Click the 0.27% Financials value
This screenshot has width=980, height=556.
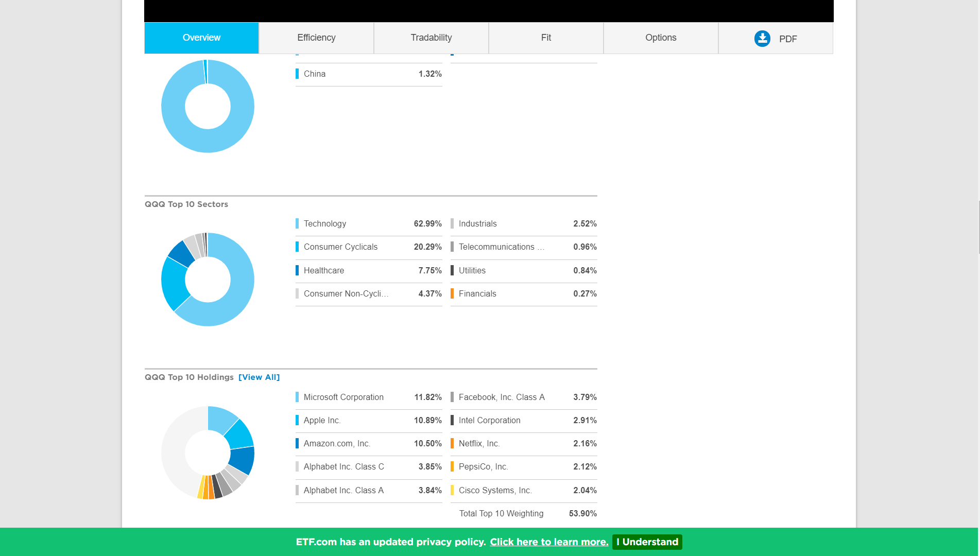tap(585, 293)
